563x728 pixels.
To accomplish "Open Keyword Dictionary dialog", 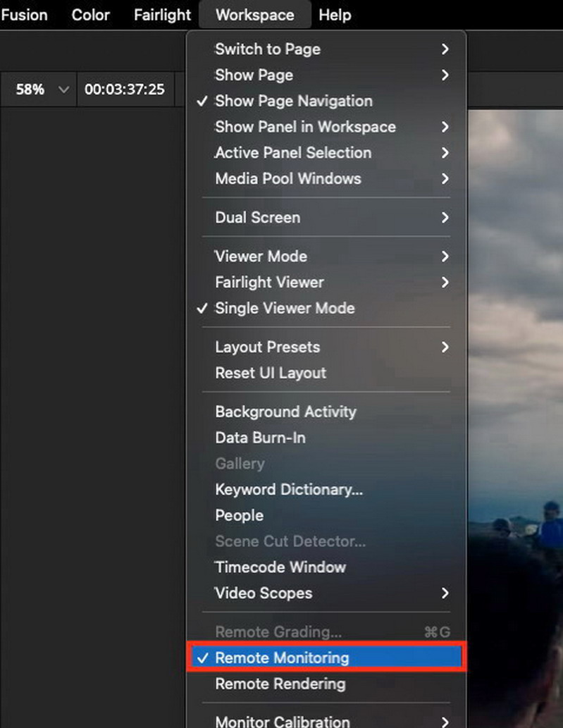I will pos(326,489).
